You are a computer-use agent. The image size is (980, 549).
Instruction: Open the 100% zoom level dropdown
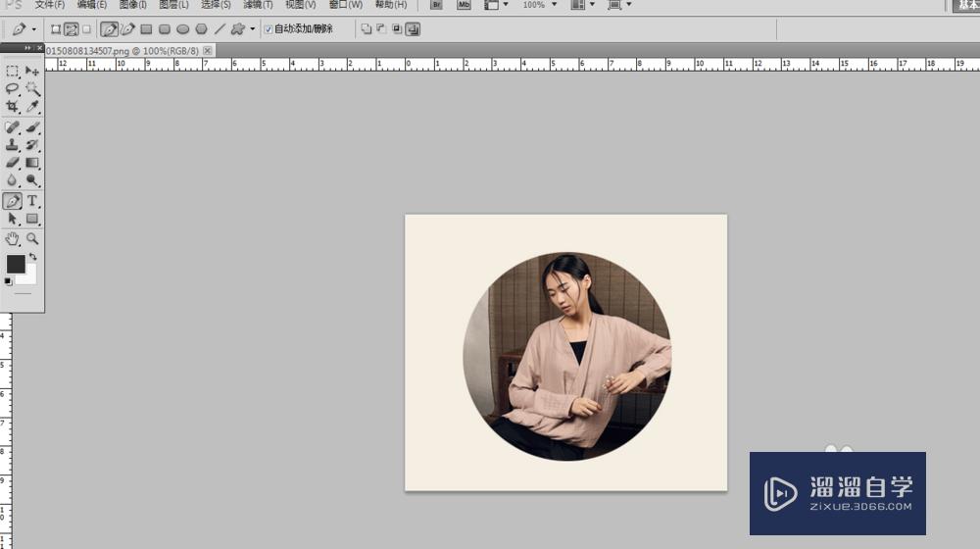(x=539, y=5)
